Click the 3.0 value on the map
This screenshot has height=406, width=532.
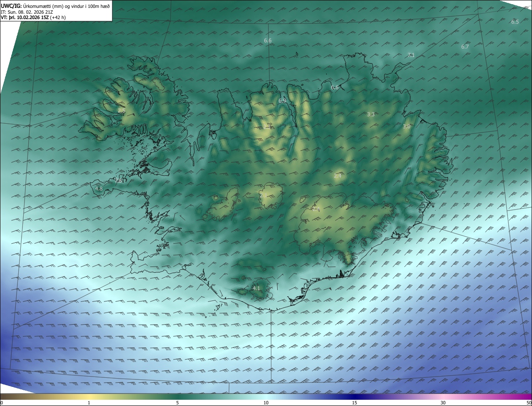click(x=406, y=126)
